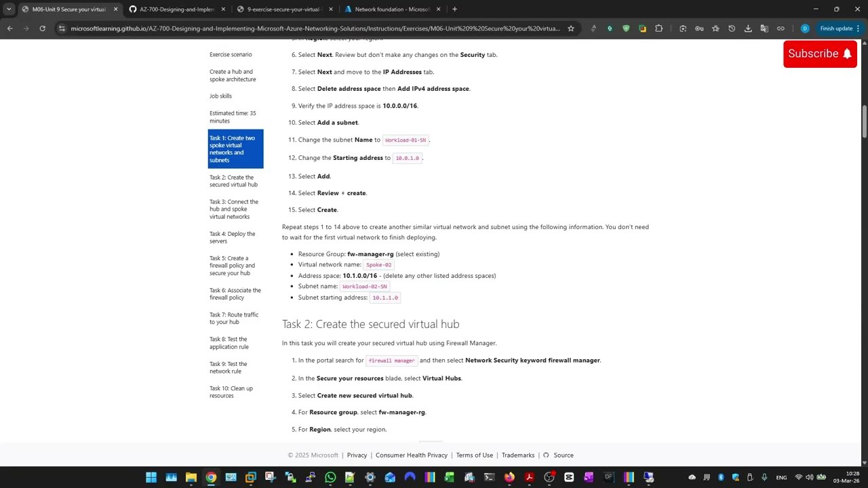
Task: Click the firewall manager code snippet
Action: tap(391, 361)
